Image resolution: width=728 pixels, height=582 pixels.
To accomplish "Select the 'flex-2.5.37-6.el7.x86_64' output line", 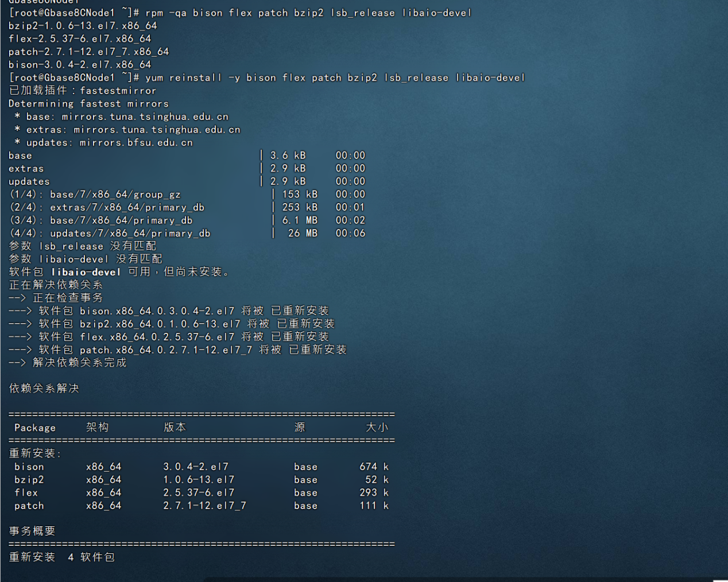I will coord(80,38).
